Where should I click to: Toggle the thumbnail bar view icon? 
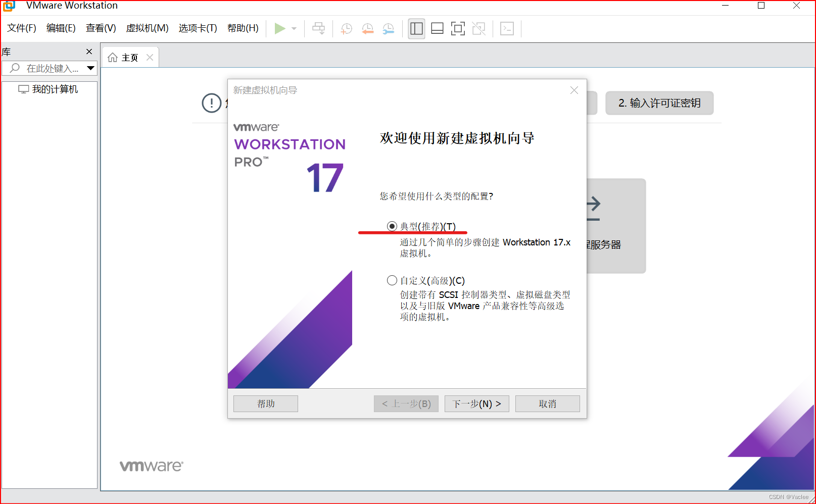[438, 29]
